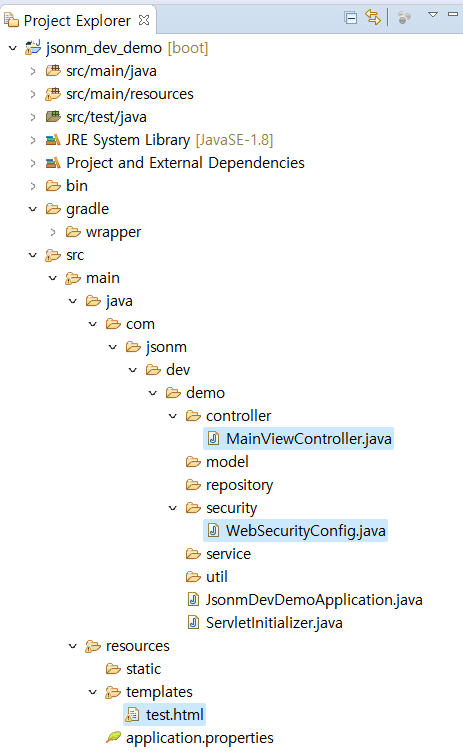Select the 'model' folder label
The image size is (463, 753).
click(227, 462)
